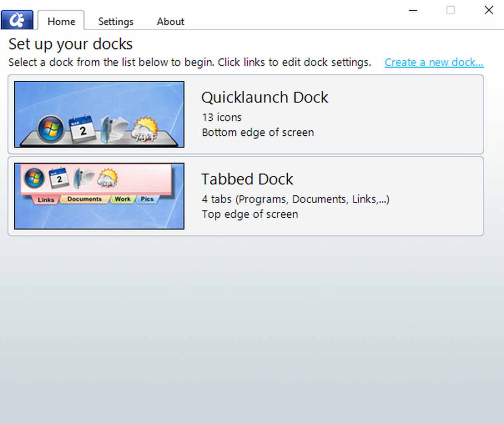Click the Windows icon in Tabbed Dock preview
Screen dimensions: 504x424
pyautogui.click(x=34, y=178)
